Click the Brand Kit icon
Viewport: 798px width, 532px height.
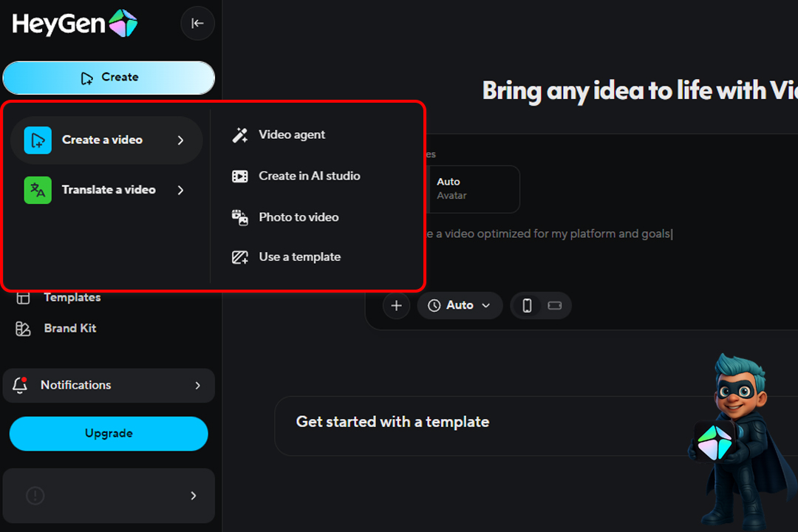[24, 329]
